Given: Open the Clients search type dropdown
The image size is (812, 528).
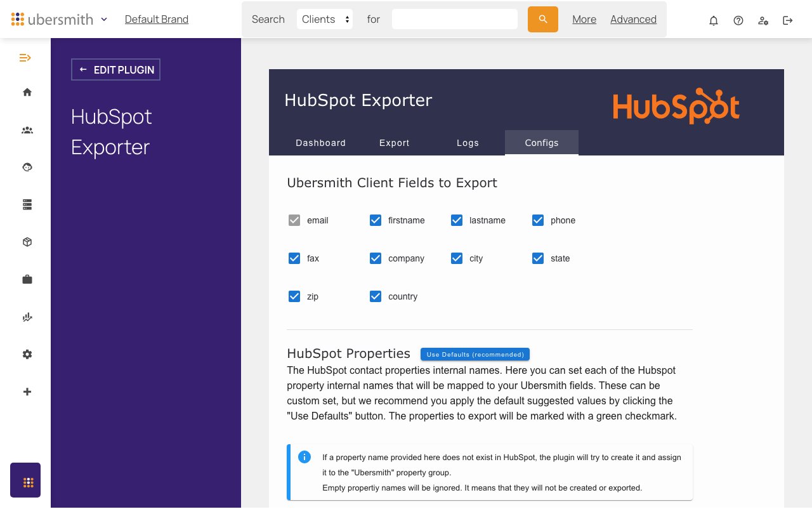Looking at the screenshot, I should (x=325, y=19).
